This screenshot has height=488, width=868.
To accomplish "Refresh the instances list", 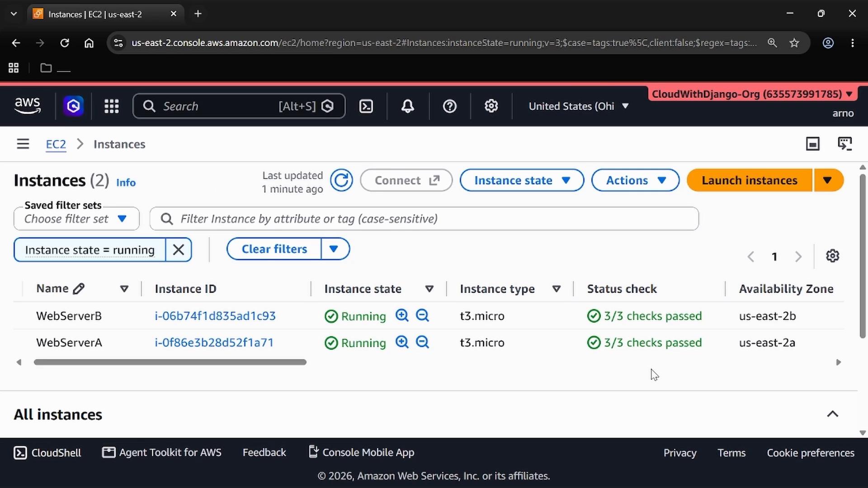I will tap(341, 180).
